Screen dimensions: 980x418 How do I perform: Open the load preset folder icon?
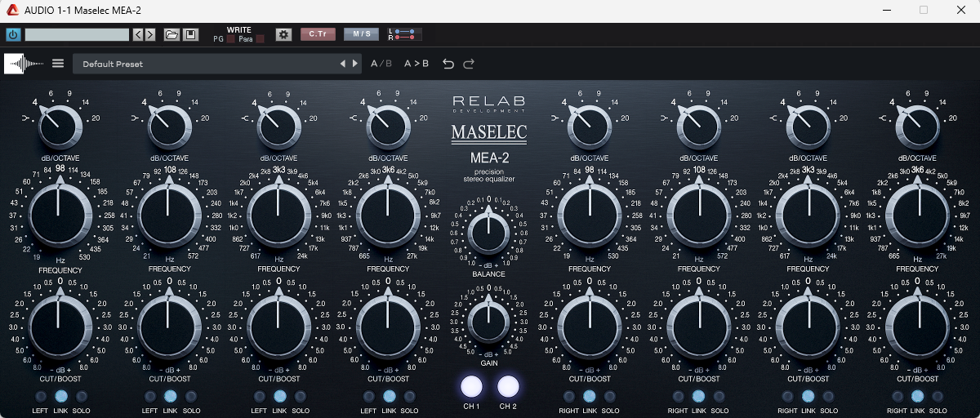coord(171,34)
